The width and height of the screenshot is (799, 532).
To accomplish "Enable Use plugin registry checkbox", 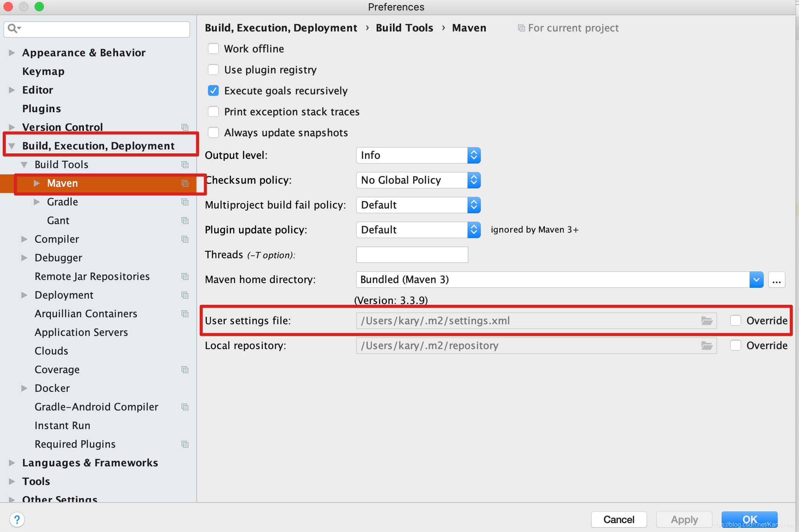I will point(213,70).
